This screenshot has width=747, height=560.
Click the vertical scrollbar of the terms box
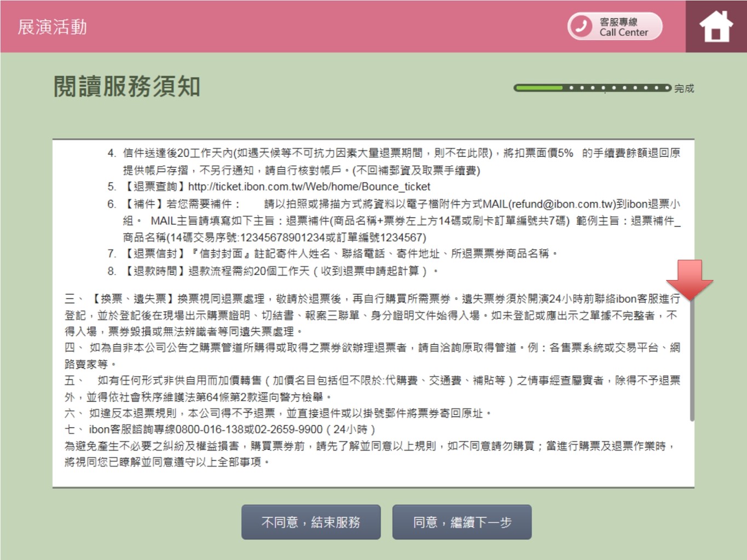pyautogui.click(x=692, y=355)
